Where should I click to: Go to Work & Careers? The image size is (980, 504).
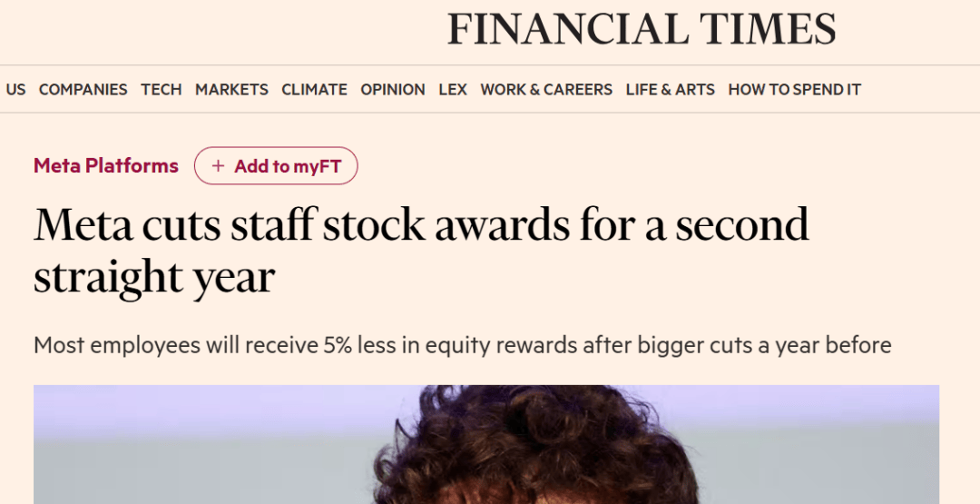pyautogui.click(x=546, y=89)
